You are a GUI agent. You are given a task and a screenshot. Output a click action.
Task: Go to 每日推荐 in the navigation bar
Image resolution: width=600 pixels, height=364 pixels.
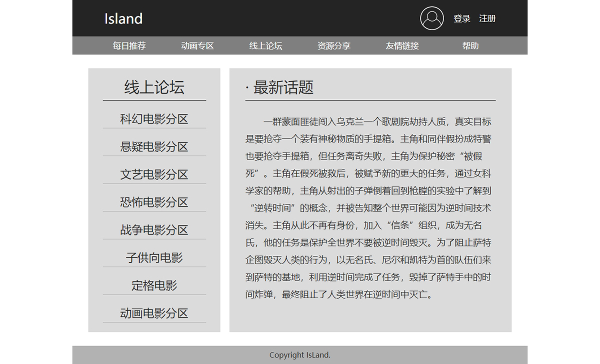click(129, 45)
